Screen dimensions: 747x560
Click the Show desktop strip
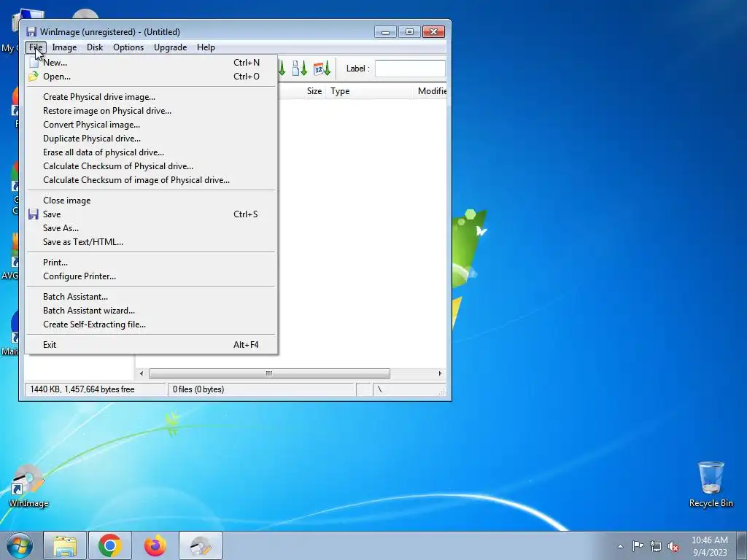(x=742, y=545)
